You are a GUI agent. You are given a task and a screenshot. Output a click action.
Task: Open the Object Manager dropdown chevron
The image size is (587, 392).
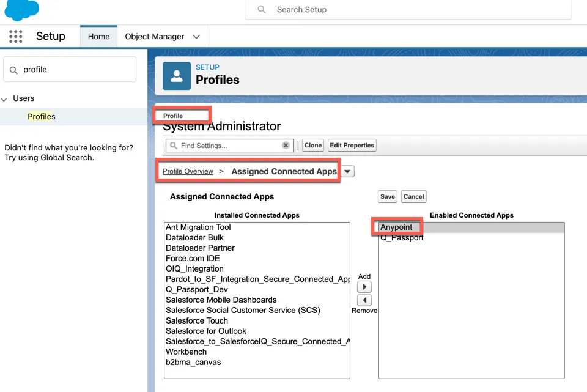point(196,37)
